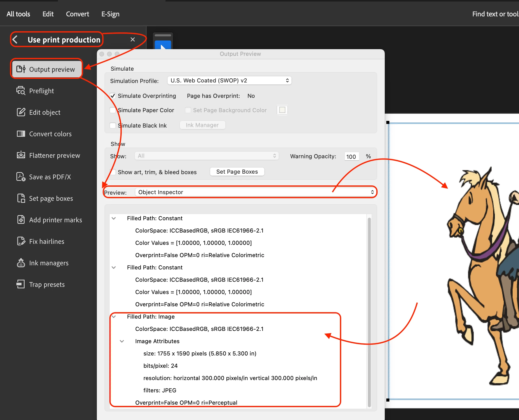Click the Preflight tool icon
The image size is (519, 420).
pyautogui.click(x=21, y=91)
